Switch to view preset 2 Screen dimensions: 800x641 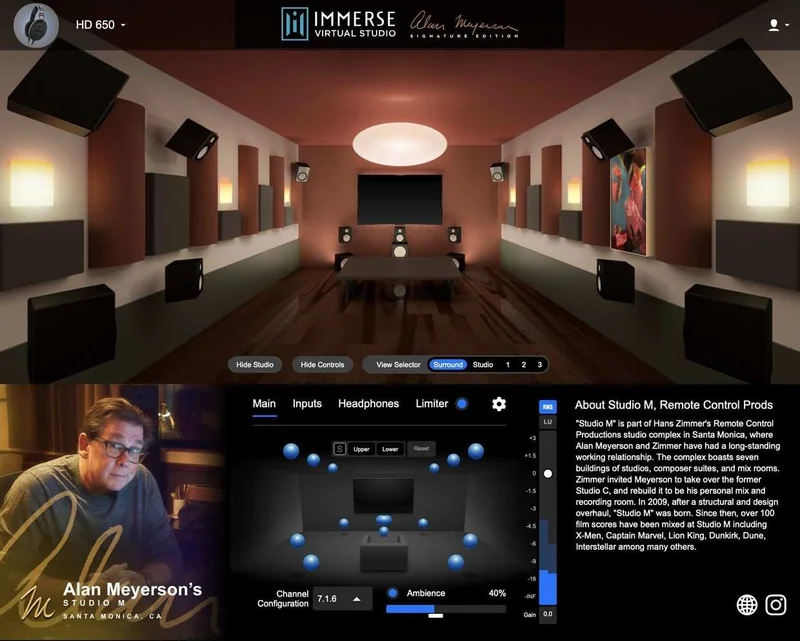(x=523, y=364)
